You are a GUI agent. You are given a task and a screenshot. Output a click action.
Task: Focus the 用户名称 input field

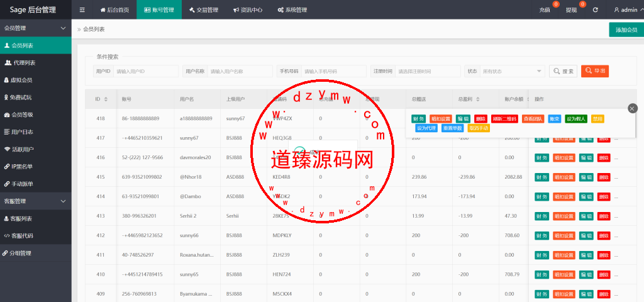pyautogui.click(x=240, y=71)
